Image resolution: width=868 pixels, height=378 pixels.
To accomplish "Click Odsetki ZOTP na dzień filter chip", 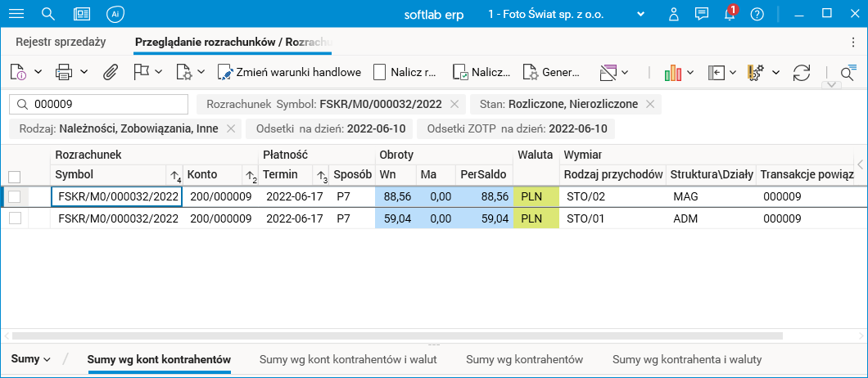I will (516, 129).
